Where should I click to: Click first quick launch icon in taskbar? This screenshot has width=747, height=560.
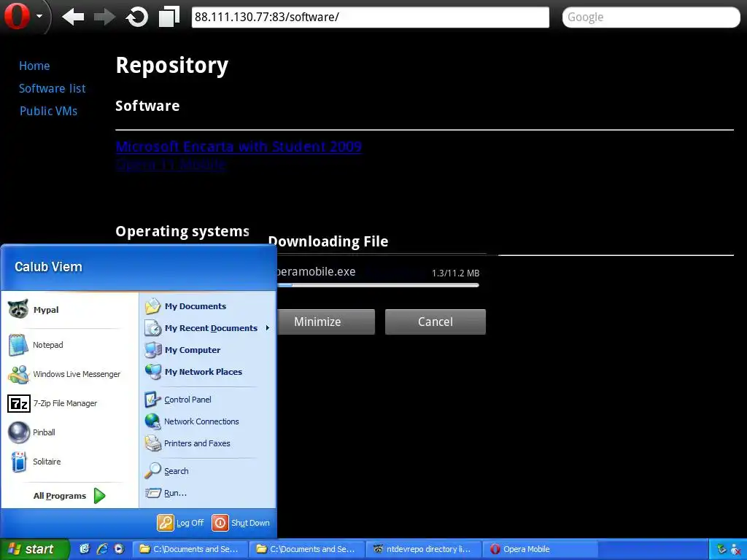pyautogui.click(x=85, y=549)
